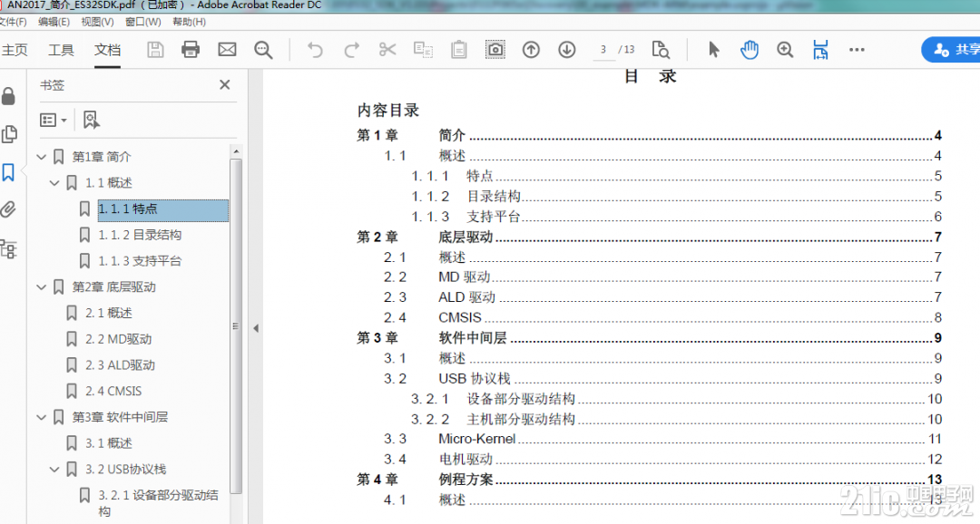The height and width of the screenshot is (524, 980).
Task: Go to next page down-arrow icon
Action: point(567,49)
